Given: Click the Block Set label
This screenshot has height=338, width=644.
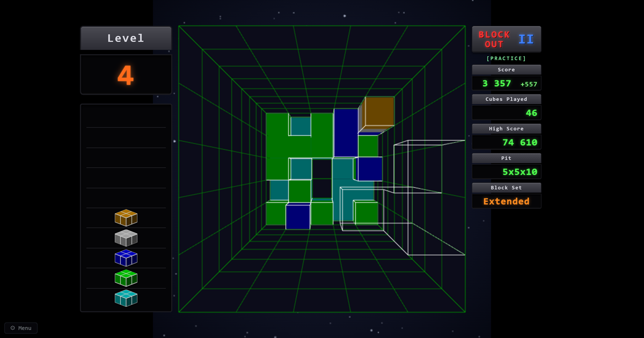Looking at the screenshot, I should [507, 188].
